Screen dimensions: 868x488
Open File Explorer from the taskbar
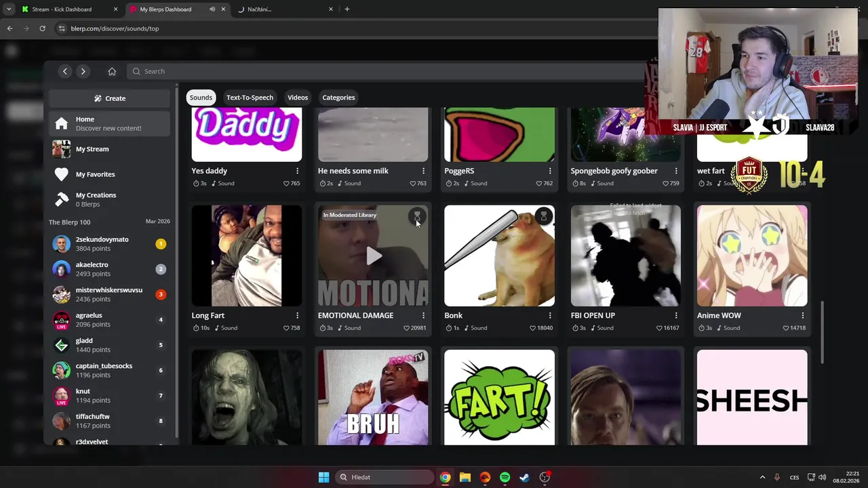click(465, 477)
